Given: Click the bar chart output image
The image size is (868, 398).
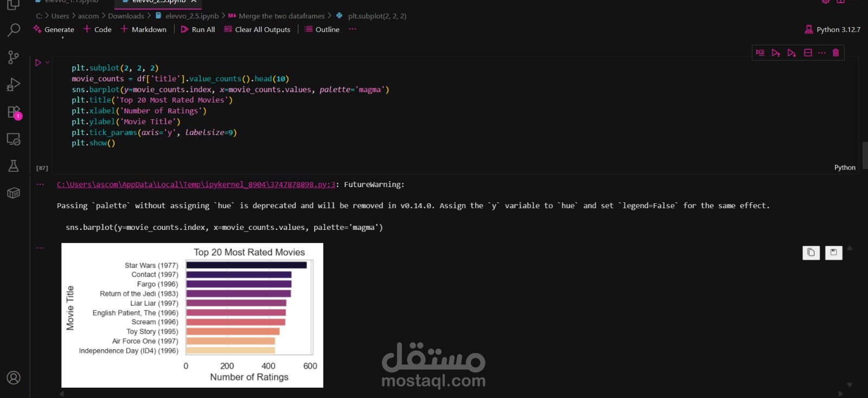Looking at the screenshot, I should point(193,315).
